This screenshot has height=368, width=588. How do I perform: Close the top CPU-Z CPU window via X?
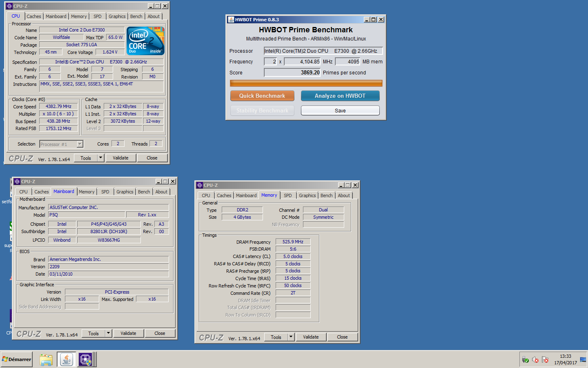(165, 6)
